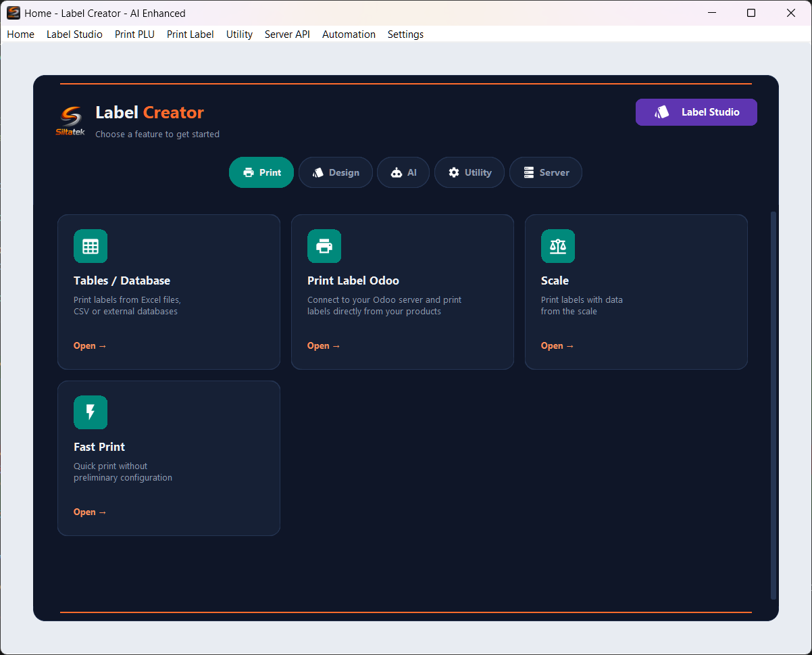Open the Utility menu in menu bar
Screen dimensions: 812x655
click(x=239, y=34)
